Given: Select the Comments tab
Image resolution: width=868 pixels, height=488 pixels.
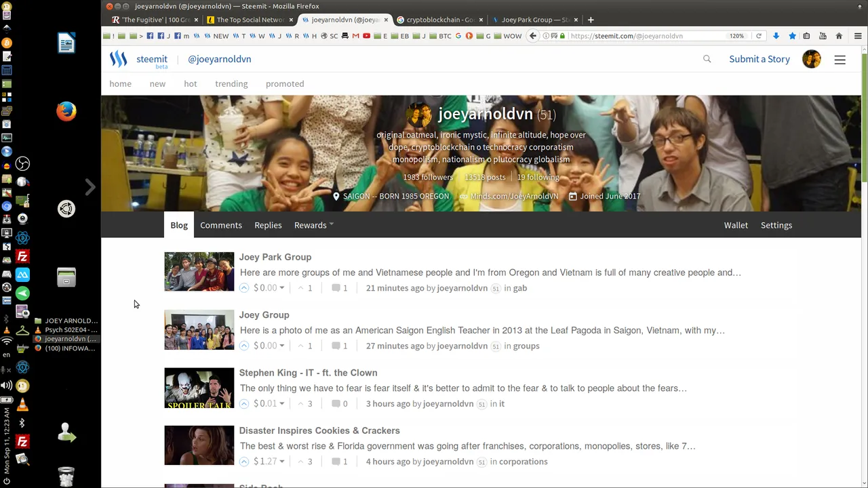Looking at the screenshot, I should [221, 225].
